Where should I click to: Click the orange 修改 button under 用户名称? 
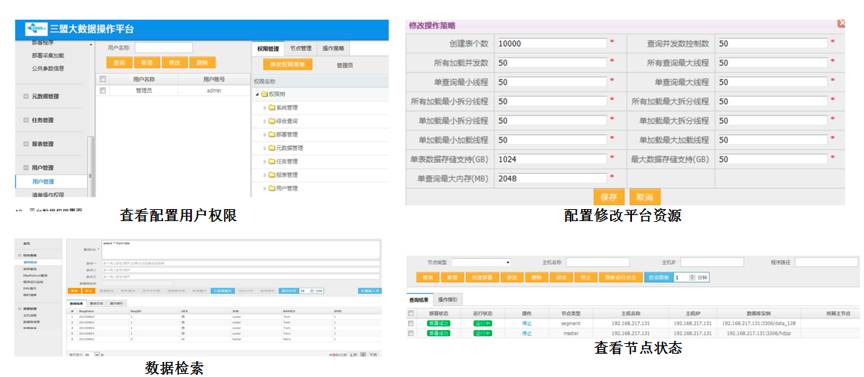175,63
